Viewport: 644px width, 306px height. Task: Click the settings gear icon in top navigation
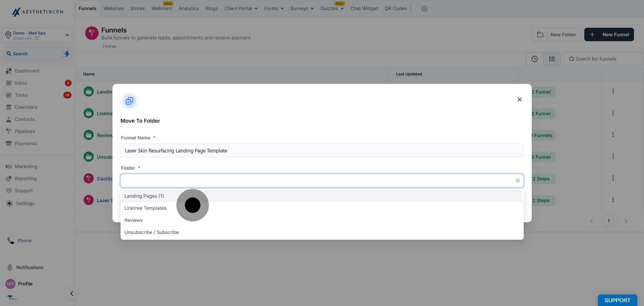point(424,9)
